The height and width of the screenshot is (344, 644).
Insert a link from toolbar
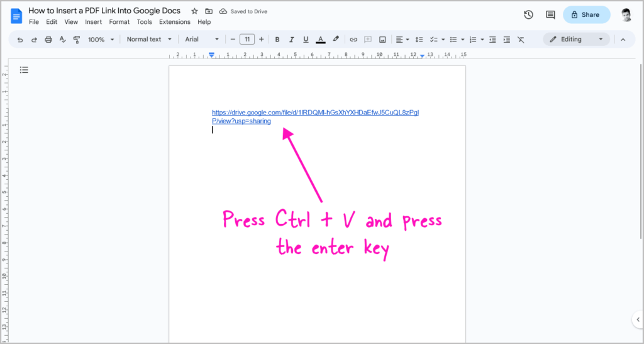(353, 40)
